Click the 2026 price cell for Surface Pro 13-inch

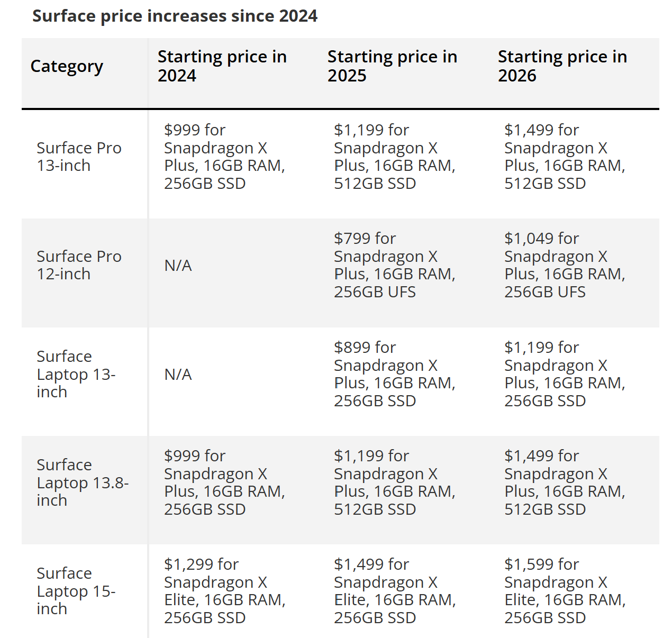point(565,157)
